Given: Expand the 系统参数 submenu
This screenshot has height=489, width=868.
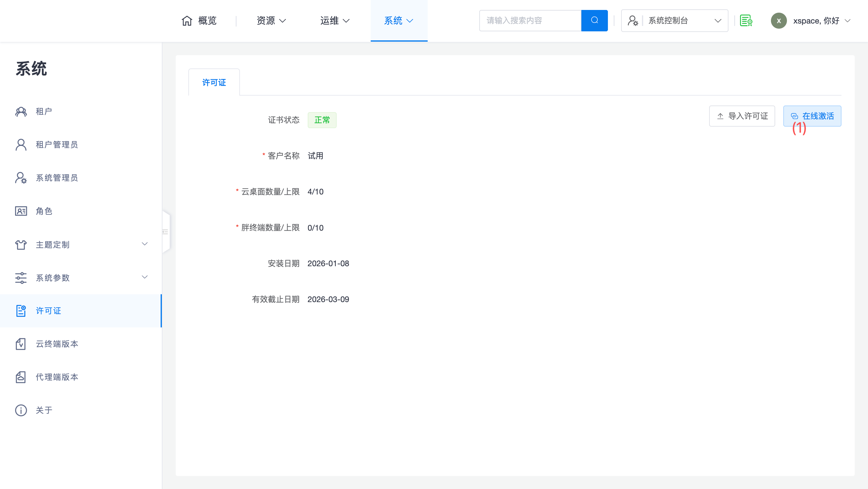Looking at the screenshot, I should [x=145, y=277].
